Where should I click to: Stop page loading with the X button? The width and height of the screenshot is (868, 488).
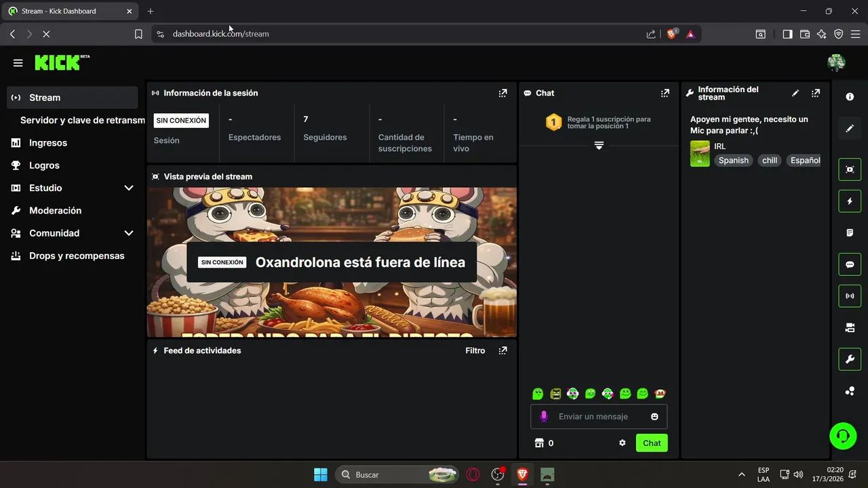click(x=46, y=34)
